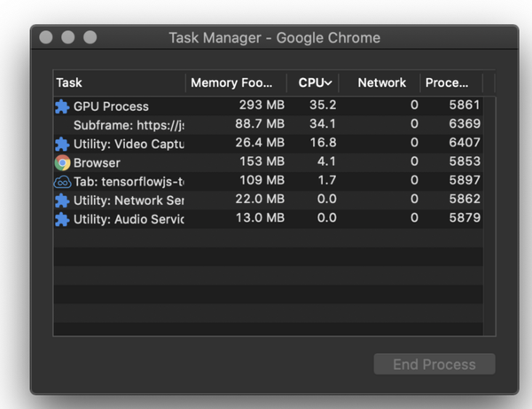The width and height of the screenshot is (532, 409).
Task: Minimize the Task Manager window
Action: pyautogui.click(x=68, y=37)
